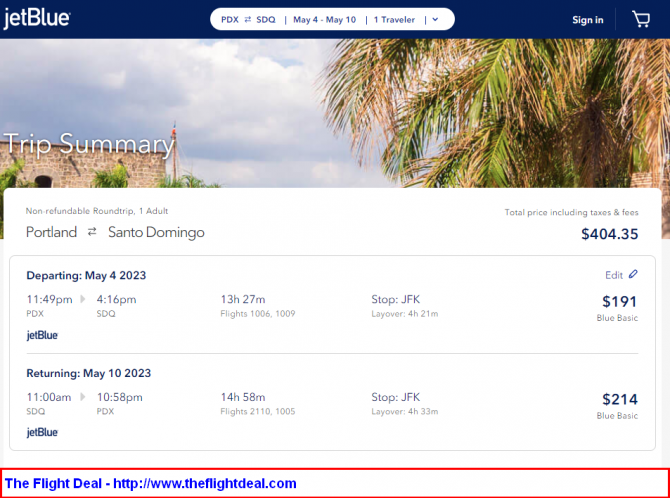670x498 pixels.
Task: Click Blue Basic under $214
Action: [617, 415]
